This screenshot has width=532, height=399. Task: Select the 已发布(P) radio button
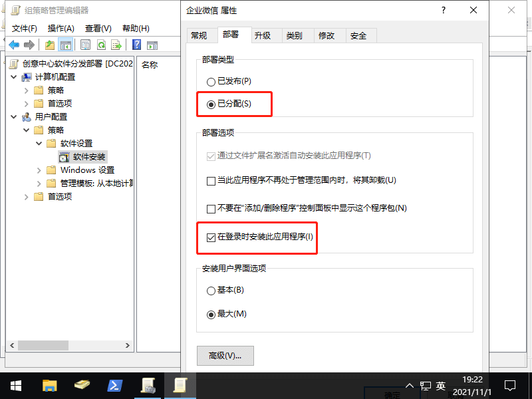coord(211,82)
